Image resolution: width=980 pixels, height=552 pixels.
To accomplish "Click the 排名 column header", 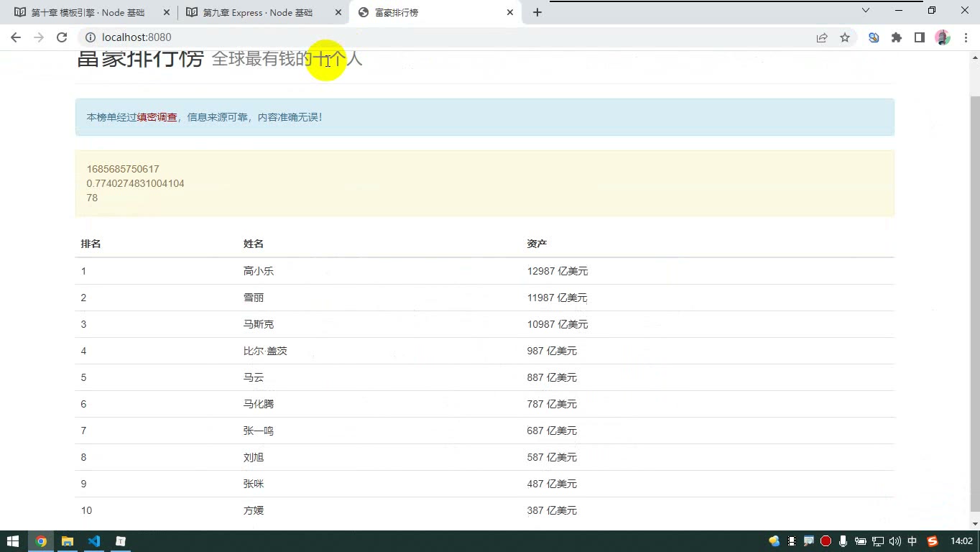I will [x=91, y=244].
